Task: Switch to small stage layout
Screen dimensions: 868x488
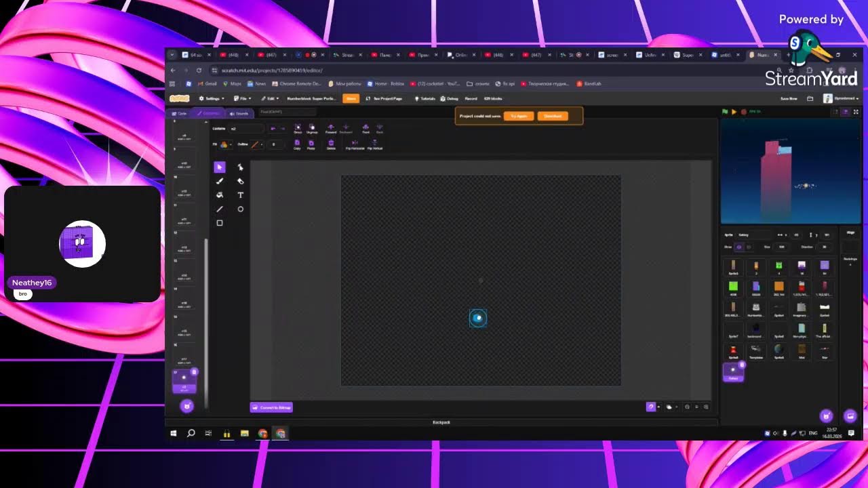Action: [836, 112]
